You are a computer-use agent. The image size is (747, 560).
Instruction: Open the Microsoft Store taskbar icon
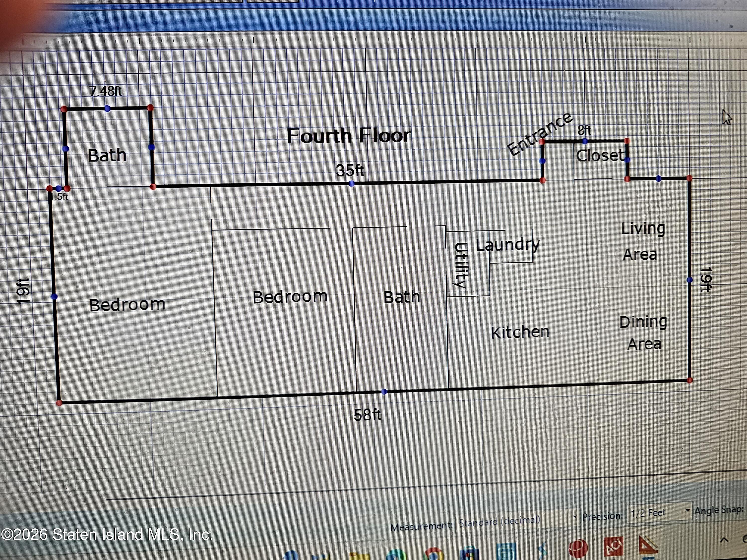(470, 553)
